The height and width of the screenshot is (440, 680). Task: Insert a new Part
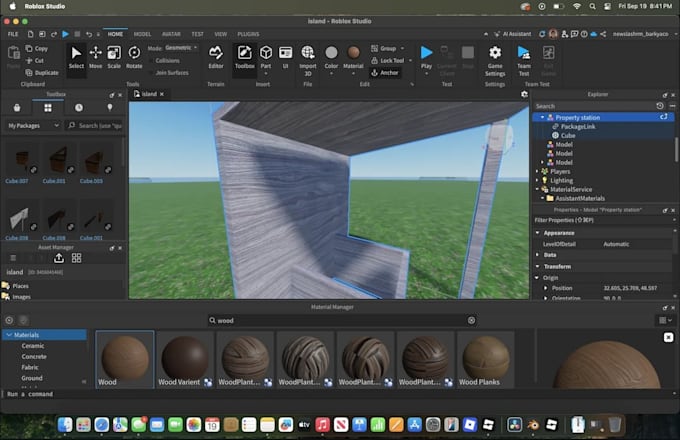click(266, 58)
